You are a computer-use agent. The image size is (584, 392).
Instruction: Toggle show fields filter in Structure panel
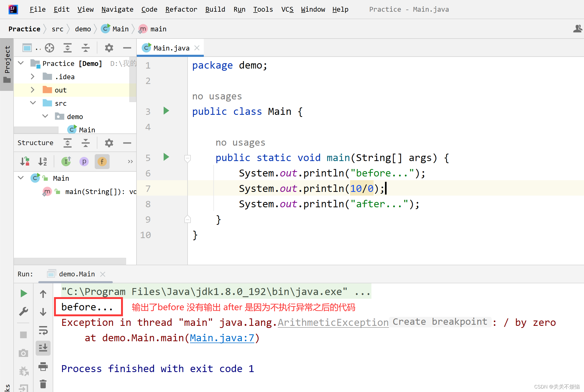[102, 162]
